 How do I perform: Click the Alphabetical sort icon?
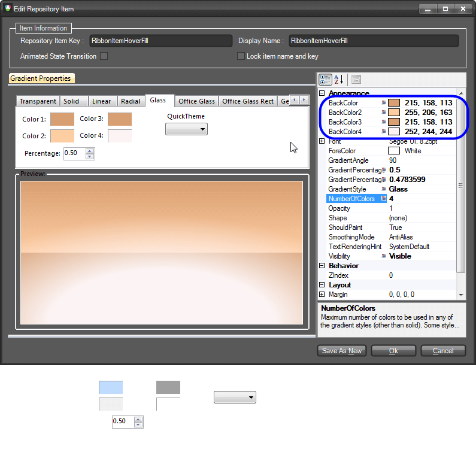pos(339,80)
